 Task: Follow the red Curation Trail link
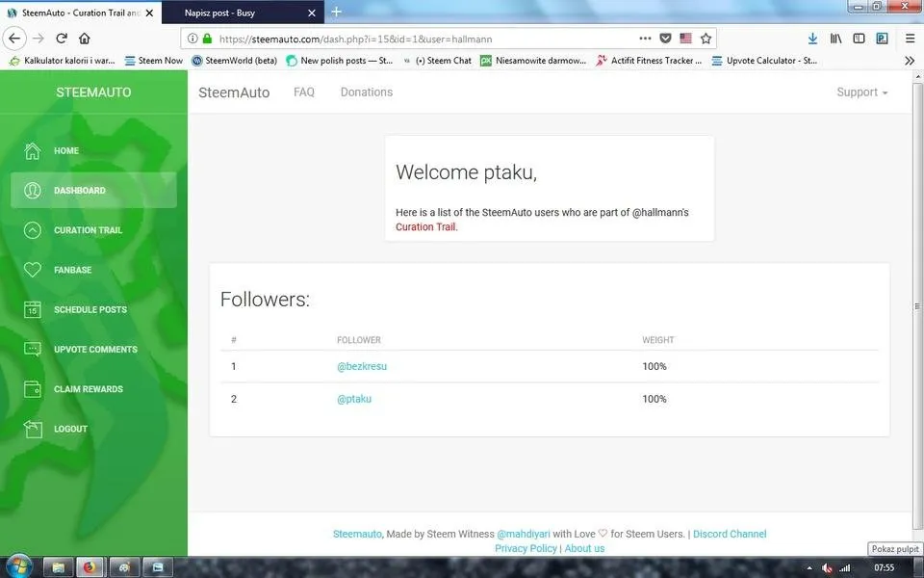click(426, 227)
